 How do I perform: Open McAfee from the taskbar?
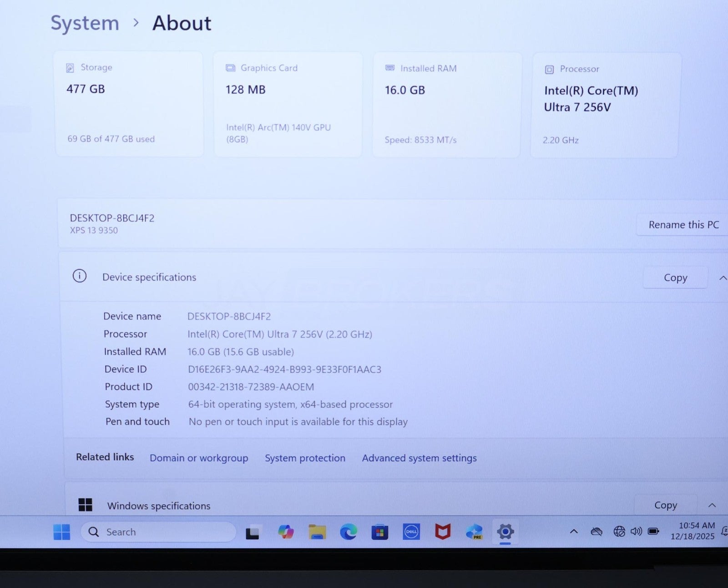click(442, 532)
